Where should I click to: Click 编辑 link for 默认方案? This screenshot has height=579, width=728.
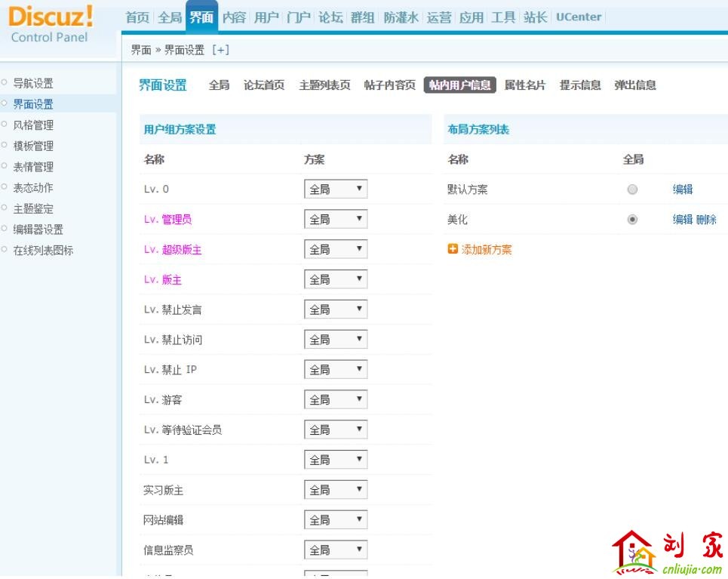pos(683,189)
